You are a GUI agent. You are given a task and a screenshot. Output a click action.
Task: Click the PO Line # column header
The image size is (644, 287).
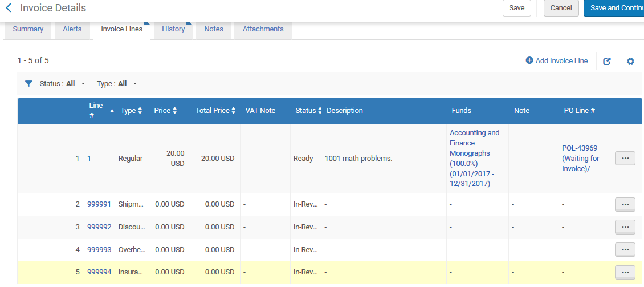click(580, 111)
